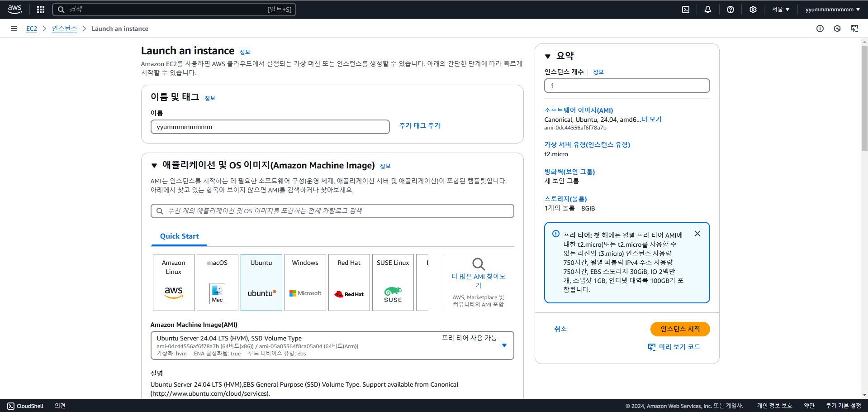Collapse the 애플리케이션 및 OS 이미지 section
The height and width of the screenshot is (412, 868).
[154, 166]
